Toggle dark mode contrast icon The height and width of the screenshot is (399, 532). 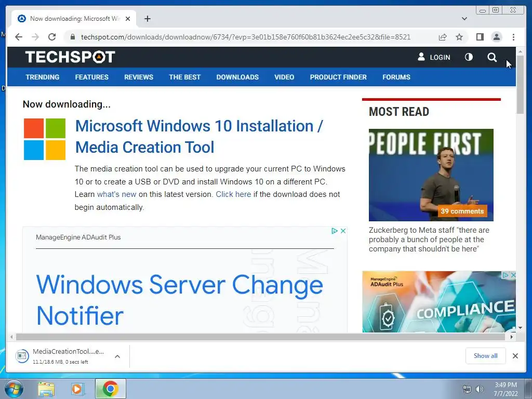(x=469, y=57)
